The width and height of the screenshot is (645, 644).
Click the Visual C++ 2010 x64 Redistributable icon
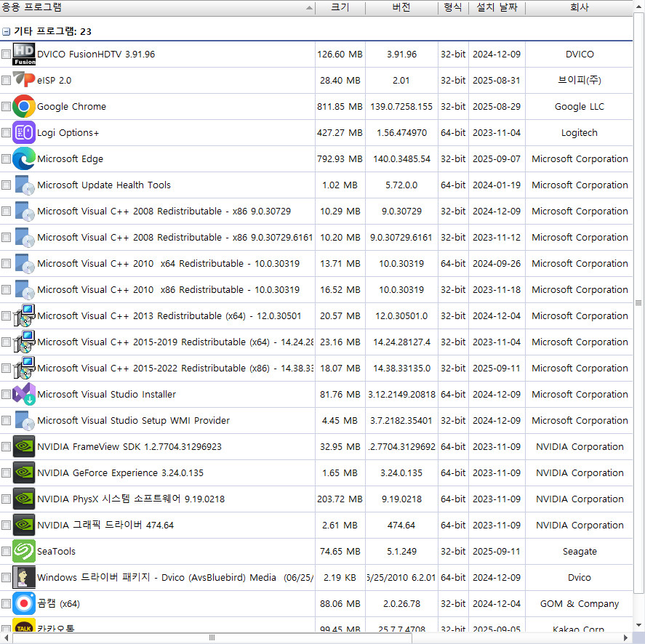click(x=24, y=264)
